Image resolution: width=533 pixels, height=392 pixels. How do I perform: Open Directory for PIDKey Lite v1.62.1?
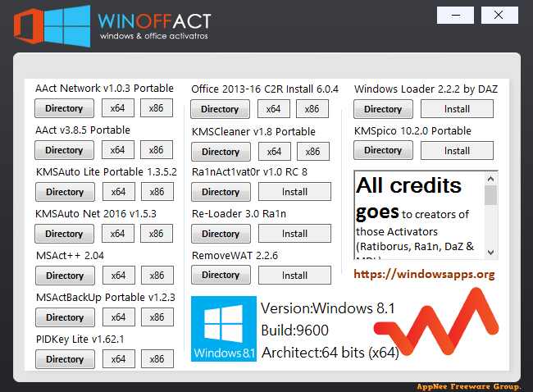(x=65, y=359)
